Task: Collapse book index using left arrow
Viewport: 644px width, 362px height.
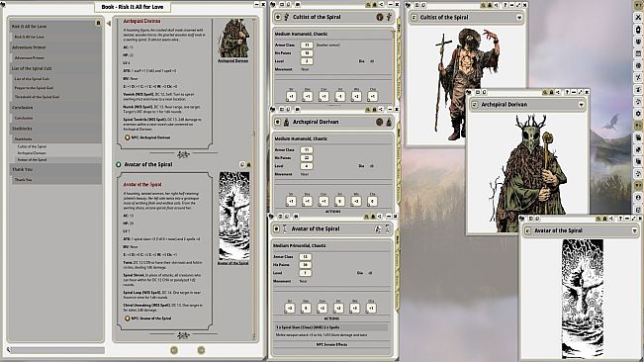Action: click(109, 24)
